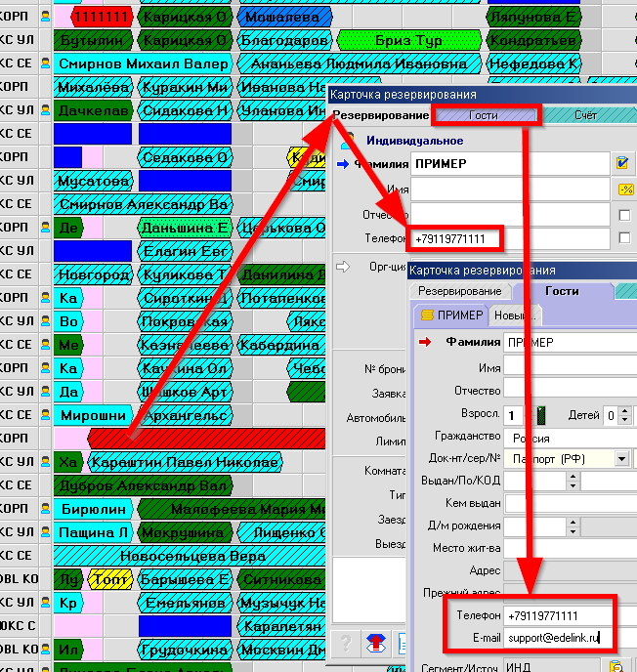Open the document type dropdown showing Паспорт (РФ)
Image resolution: width=637 pixels, height=672 pixels.
(621, 458)
